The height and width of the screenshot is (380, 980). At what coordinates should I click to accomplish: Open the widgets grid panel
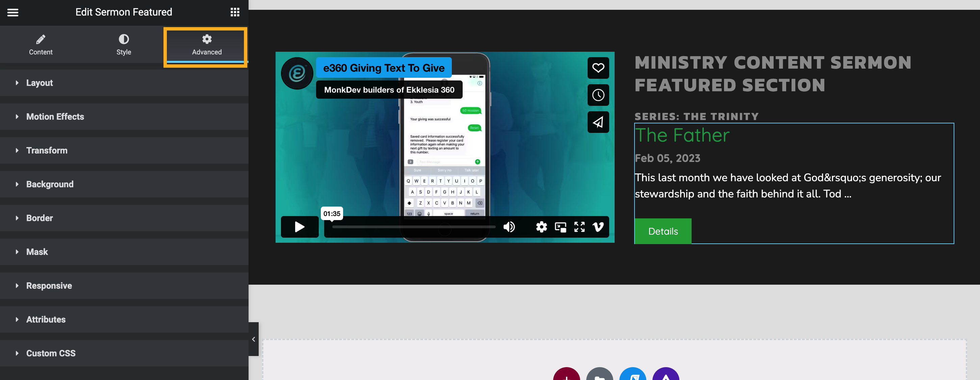tap(235, 12)
